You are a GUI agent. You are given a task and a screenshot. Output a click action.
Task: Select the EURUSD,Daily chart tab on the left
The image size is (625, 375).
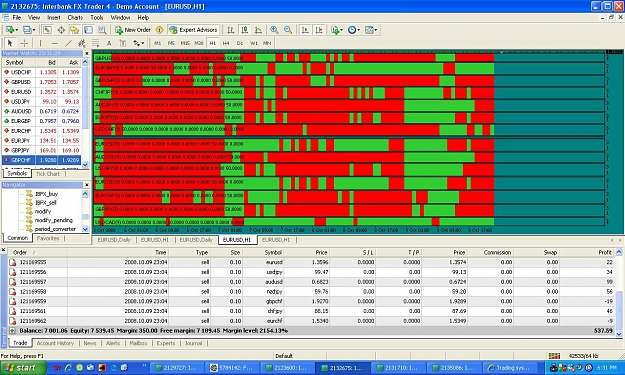(114, 240)
